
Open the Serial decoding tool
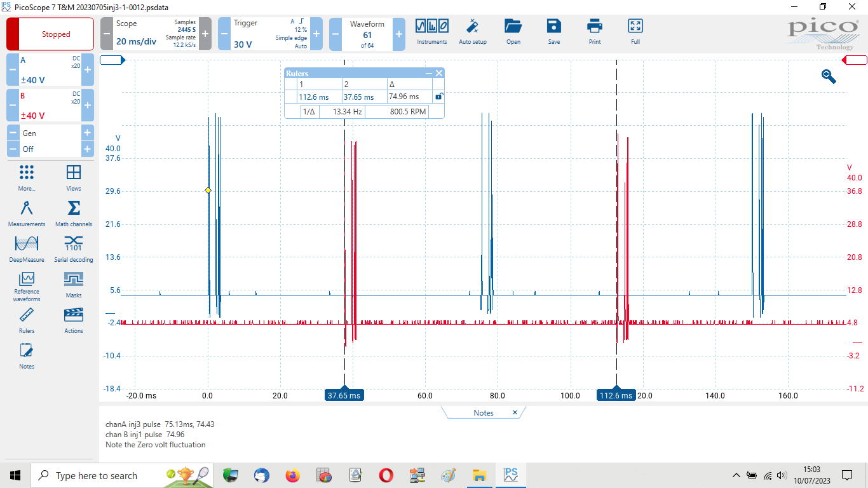[x=74, y=248]
